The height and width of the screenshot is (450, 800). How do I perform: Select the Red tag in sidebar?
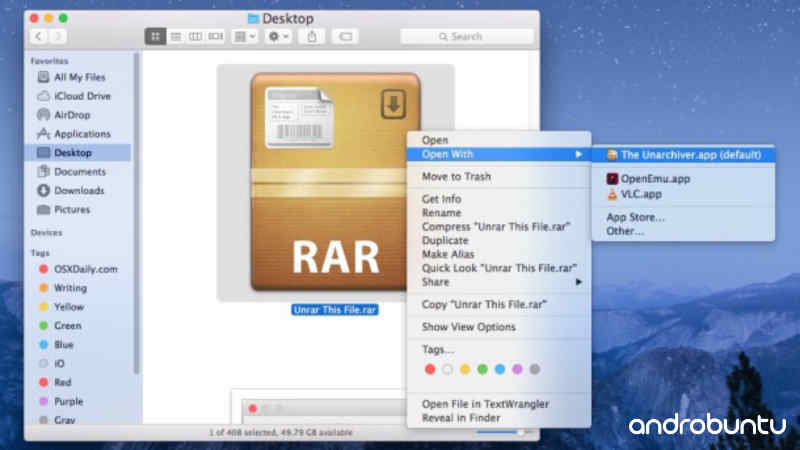(x=62, y=382)
